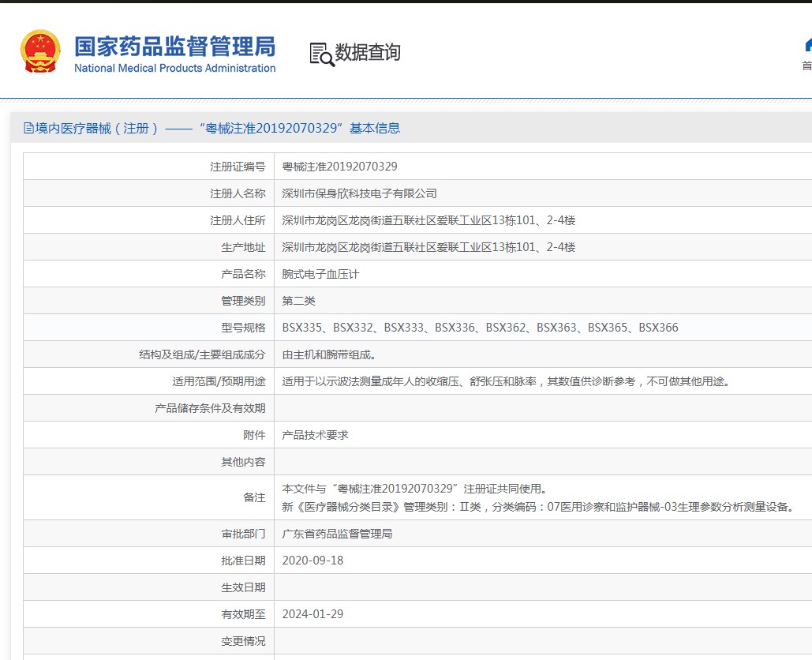Click the 第二类 management category value

pos(298,301)
